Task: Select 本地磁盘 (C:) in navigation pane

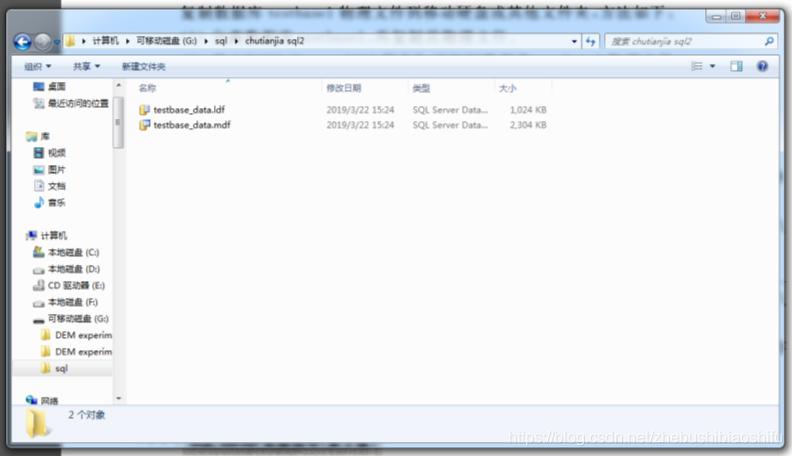Action: [x=73, y=252]
